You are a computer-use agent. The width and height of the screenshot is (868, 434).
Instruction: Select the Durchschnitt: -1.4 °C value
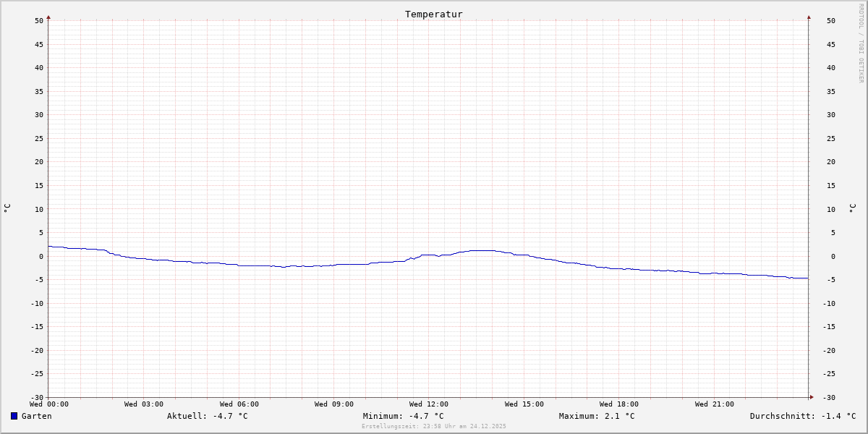click(x=803, y=416)
